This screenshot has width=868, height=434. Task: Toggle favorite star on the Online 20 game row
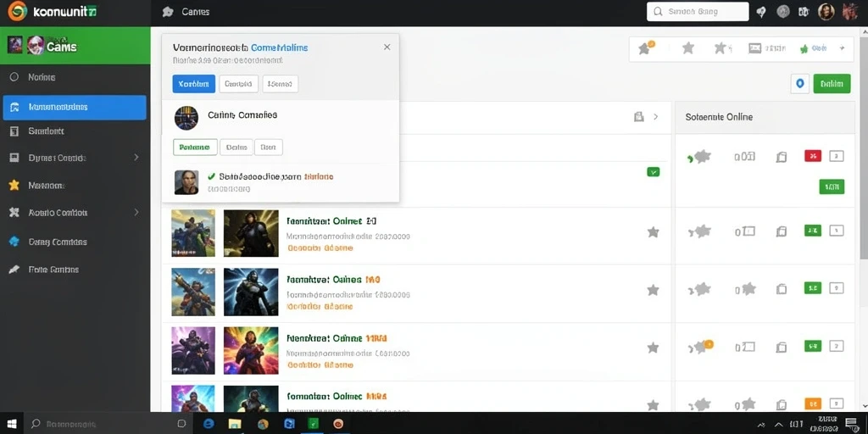[654, 232]
